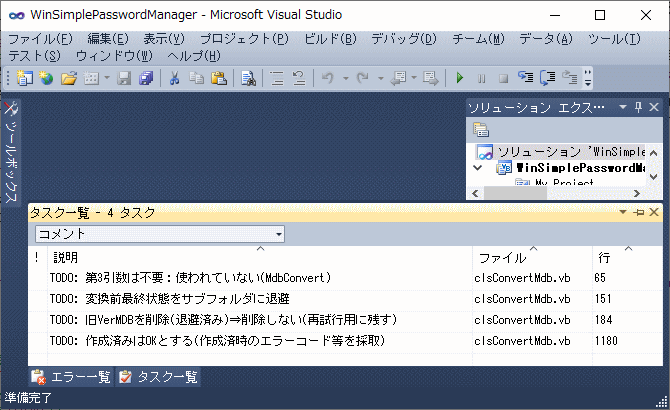Toggle the Task List auto-hide pin
Image resolution: width=670 pixels, height=410 pixels.
click(639, 212)
